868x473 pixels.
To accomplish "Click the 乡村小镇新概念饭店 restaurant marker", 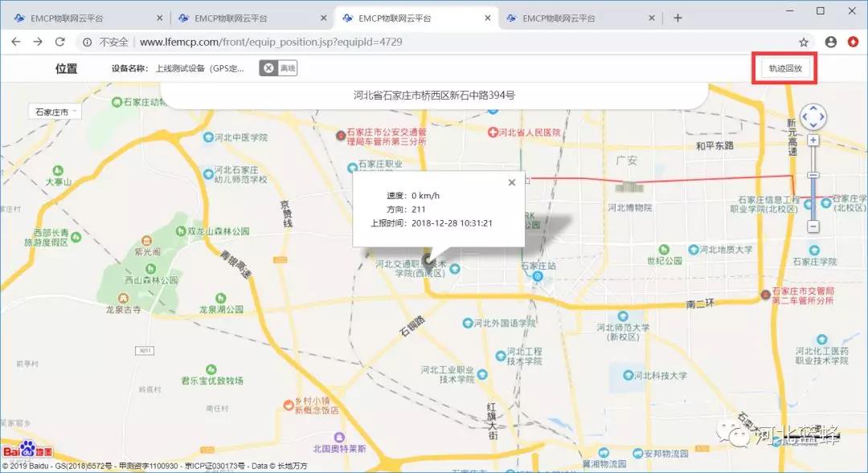I will coord(289,405).
